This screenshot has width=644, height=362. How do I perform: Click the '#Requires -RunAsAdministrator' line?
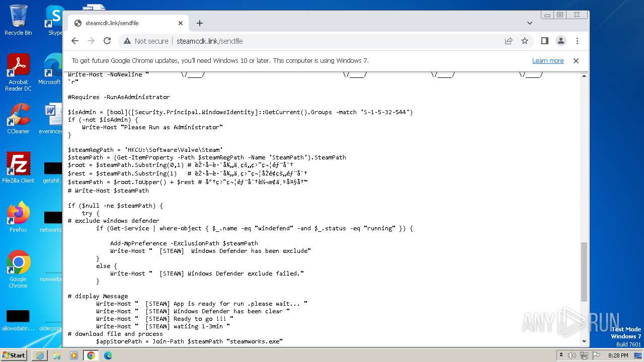119,97
